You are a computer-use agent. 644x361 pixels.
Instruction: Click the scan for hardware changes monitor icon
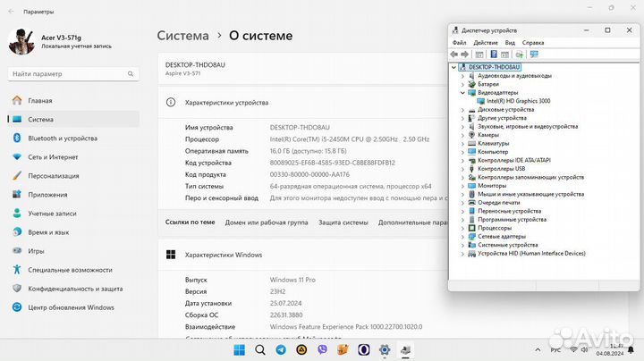534,55
